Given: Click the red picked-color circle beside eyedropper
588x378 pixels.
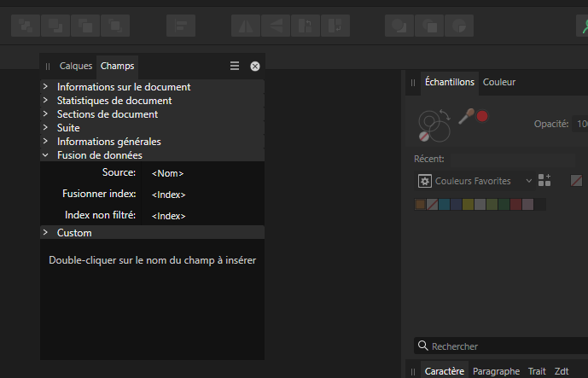Looking at the screenshot, I should [x=482, y=116].
